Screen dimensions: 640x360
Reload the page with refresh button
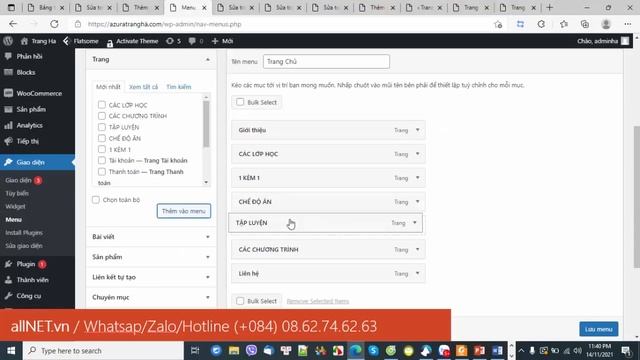[x=54, y=24]
